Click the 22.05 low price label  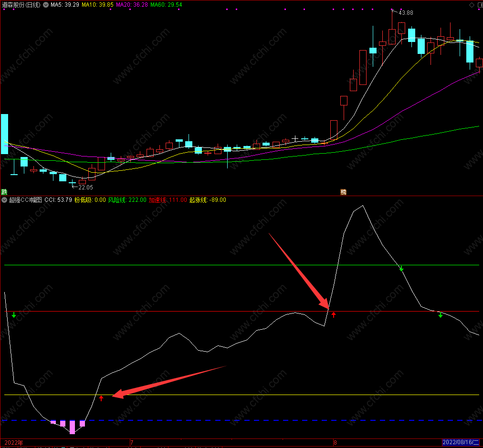85,187
